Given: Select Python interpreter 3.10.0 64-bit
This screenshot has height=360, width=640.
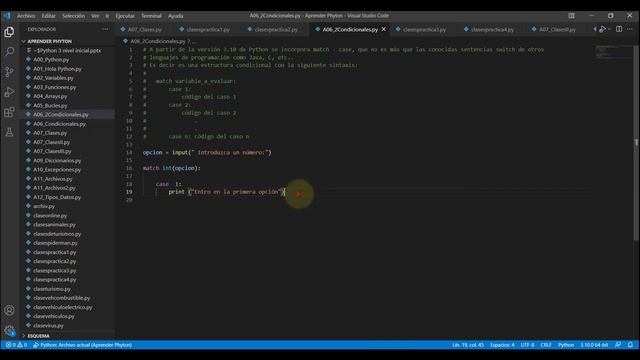Looking at the screenshot, I should (x=594, y=345).
